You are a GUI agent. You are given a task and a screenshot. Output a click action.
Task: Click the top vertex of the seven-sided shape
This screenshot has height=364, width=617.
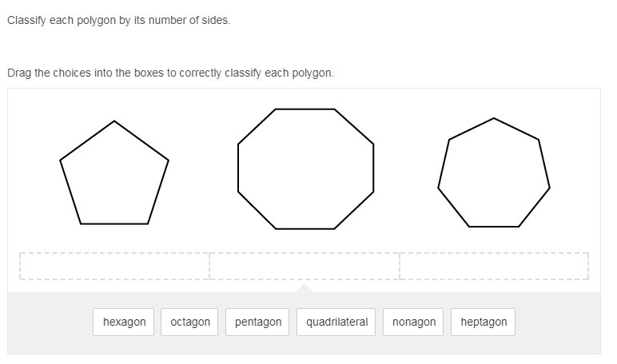494,118
